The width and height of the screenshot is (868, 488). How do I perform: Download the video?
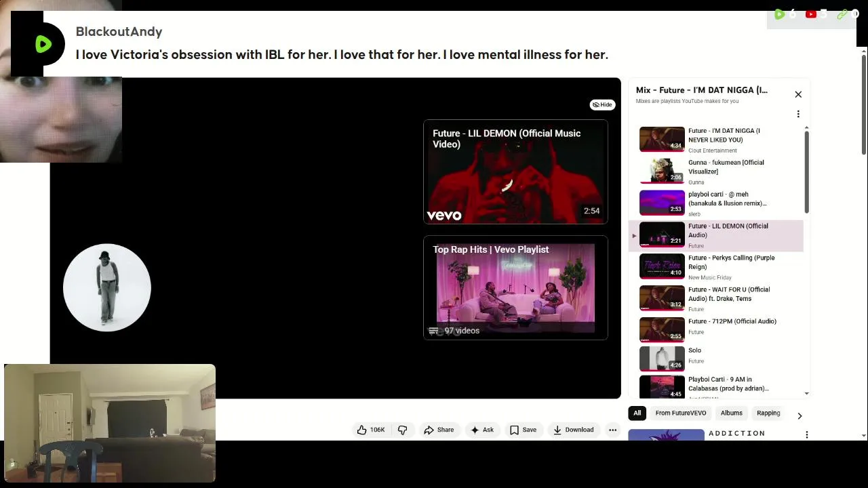tap(573, 430)
